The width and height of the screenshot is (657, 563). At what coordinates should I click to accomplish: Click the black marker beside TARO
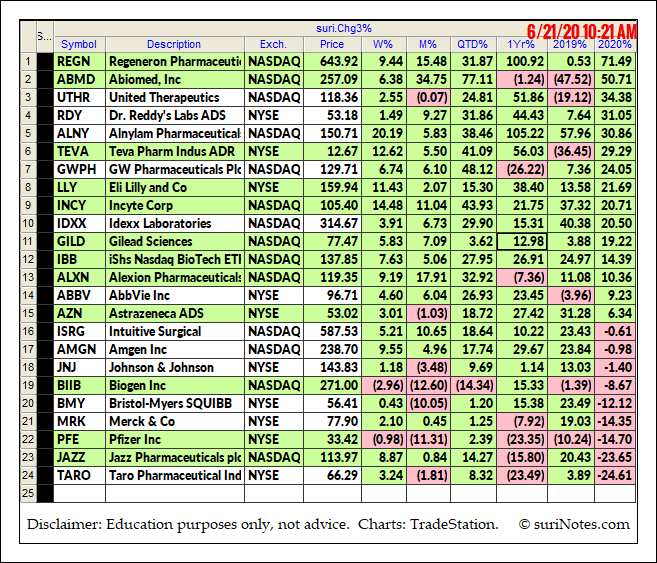(44, 476)
